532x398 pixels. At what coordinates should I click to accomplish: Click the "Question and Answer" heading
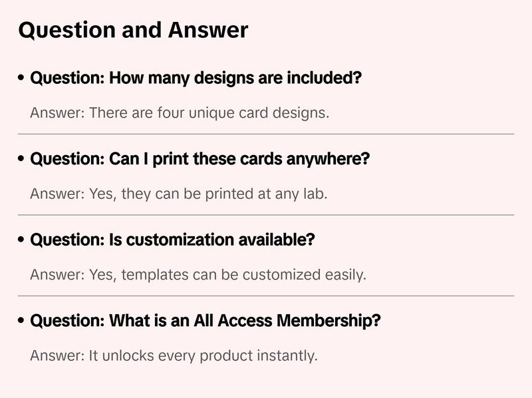pos(133,30)
